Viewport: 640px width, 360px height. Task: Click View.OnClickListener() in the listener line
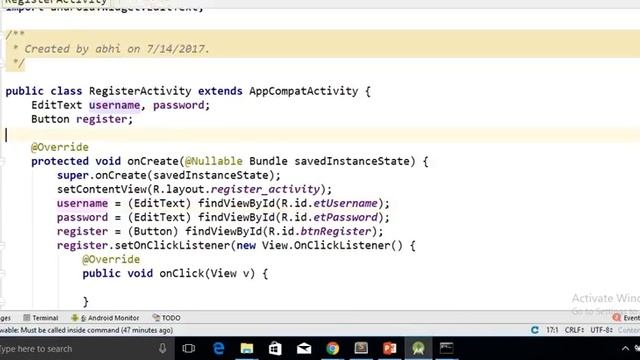(332, 245)
